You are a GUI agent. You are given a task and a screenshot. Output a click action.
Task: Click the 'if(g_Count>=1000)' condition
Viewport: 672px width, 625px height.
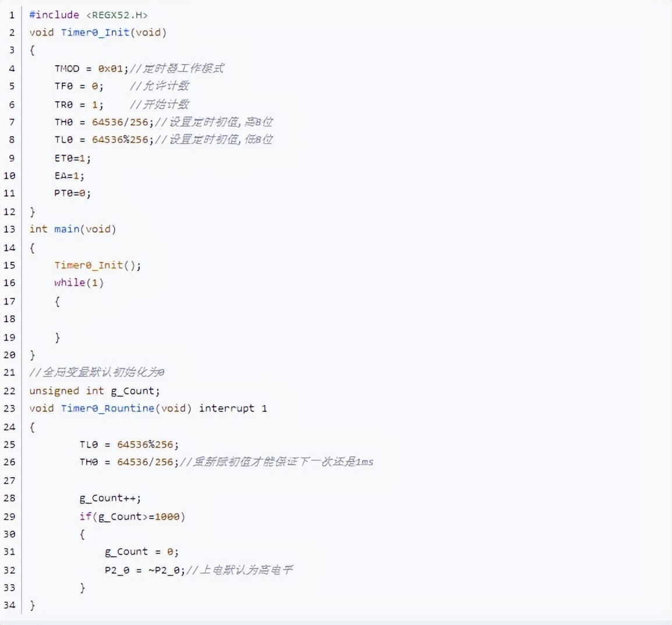(x=132, y=517)
